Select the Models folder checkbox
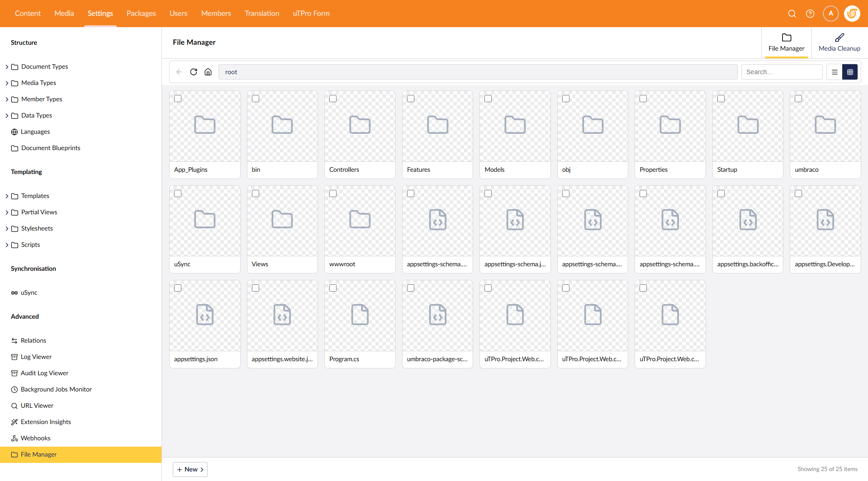Screen dimensions: 868x481 (488, 99)
